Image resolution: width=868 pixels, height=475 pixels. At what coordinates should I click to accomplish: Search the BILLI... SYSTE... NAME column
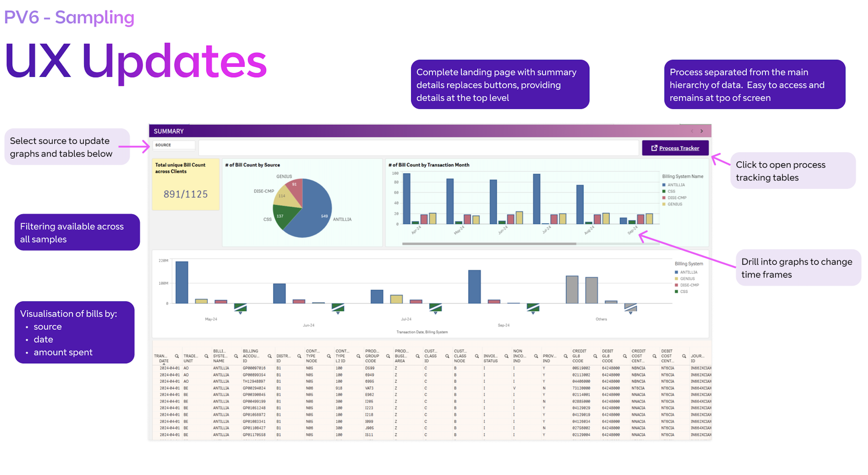coord(236,356)
